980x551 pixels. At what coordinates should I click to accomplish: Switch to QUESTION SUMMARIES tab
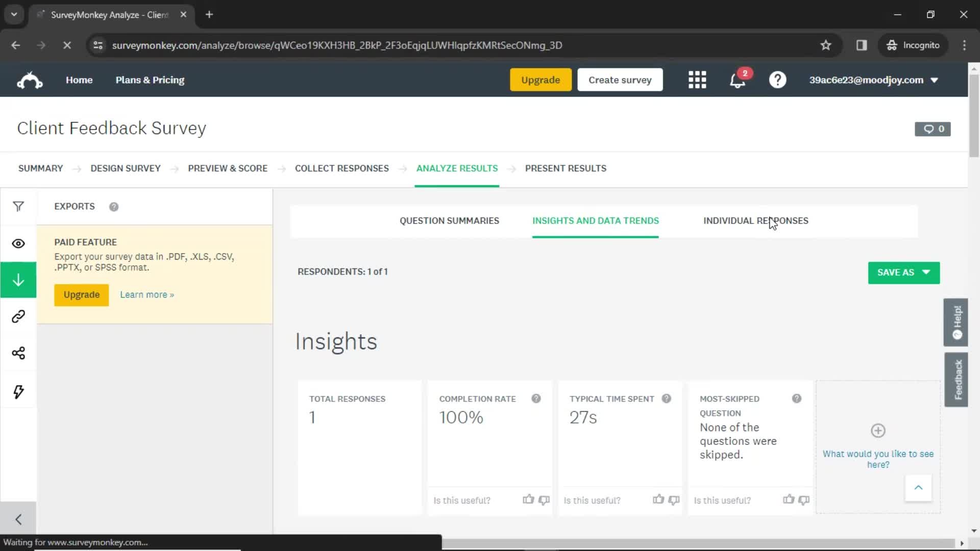tap(449, 221)
